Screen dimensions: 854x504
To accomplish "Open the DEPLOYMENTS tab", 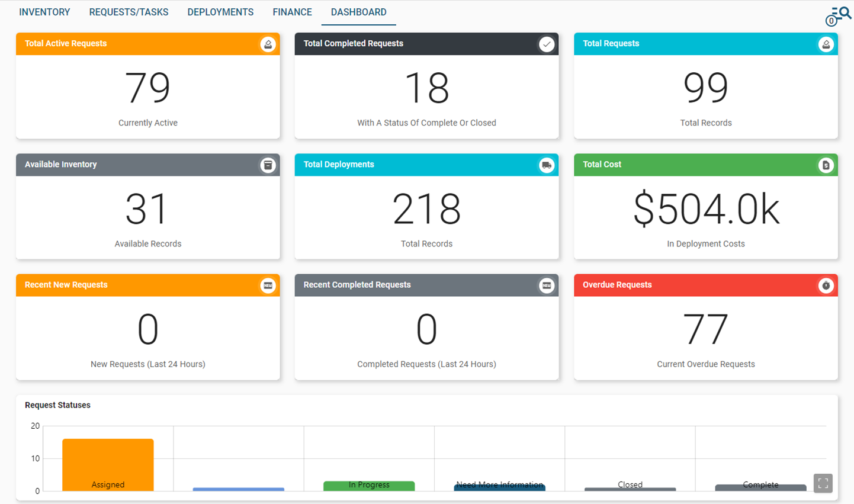I will point(220,12).
